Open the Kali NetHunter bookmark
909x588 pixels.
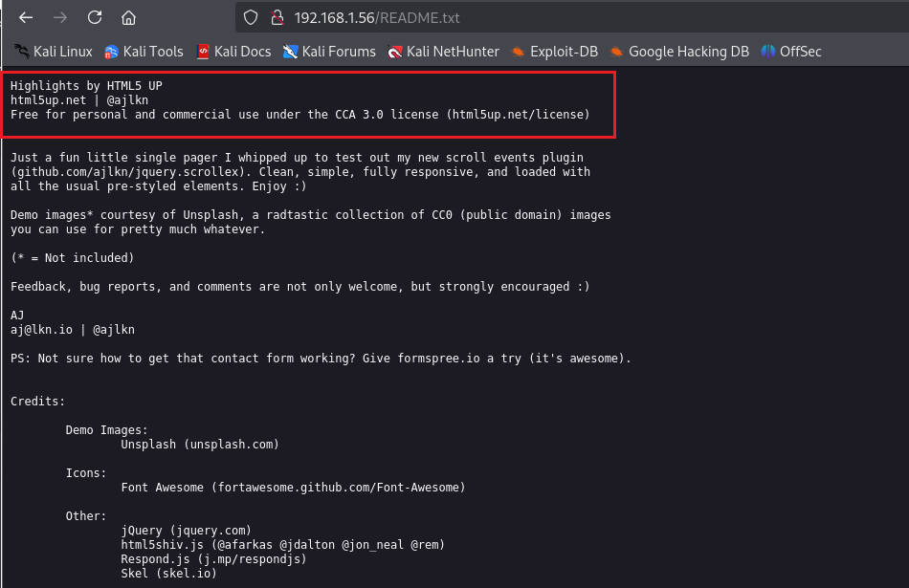443,52
